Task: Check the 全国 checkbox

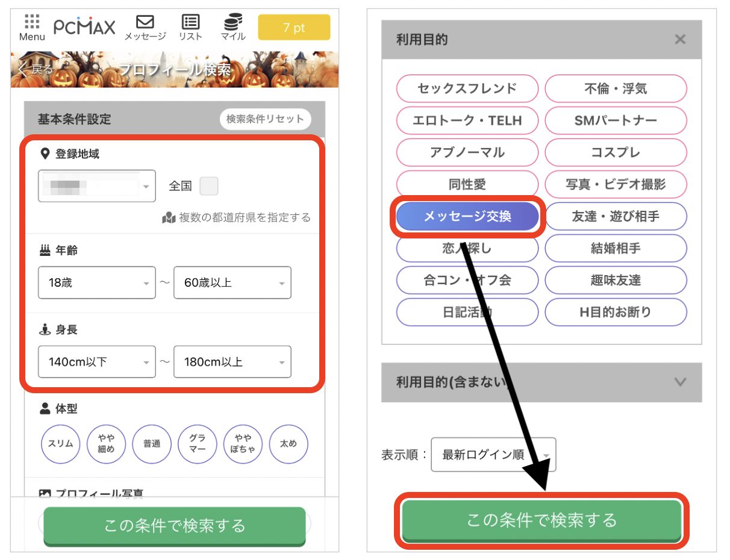Action: [x=208, y=186]
